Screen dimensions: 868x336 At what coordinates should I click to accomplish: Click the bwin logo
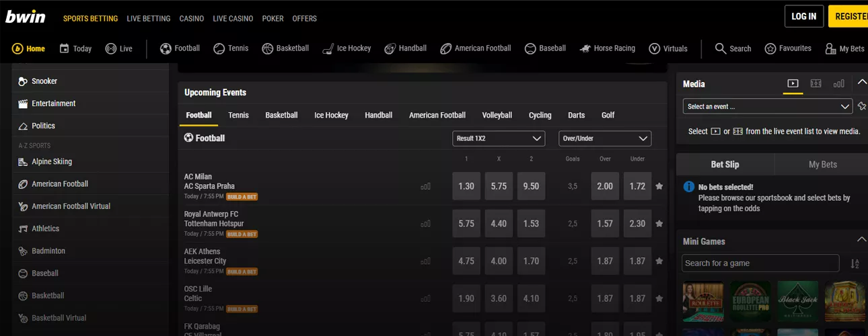(26, 17)
